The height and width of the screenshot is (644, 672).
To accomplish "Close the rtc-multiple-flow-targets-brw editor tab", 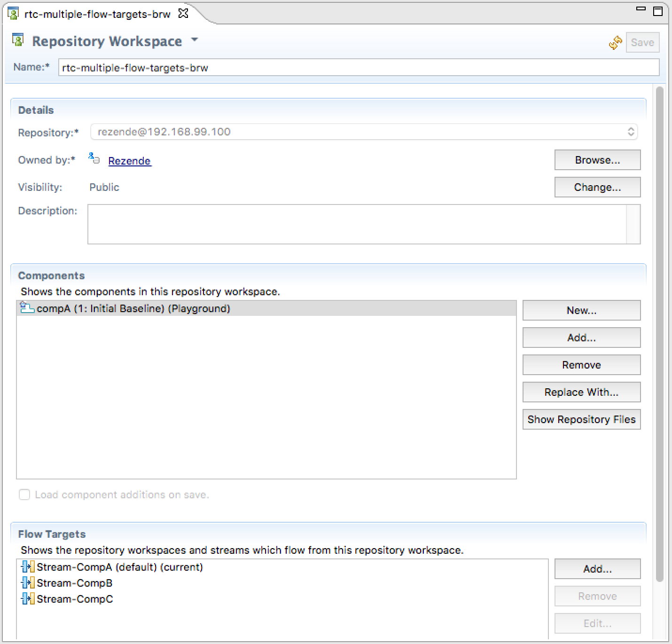I will pyautogui.click(x=183, y=14).
